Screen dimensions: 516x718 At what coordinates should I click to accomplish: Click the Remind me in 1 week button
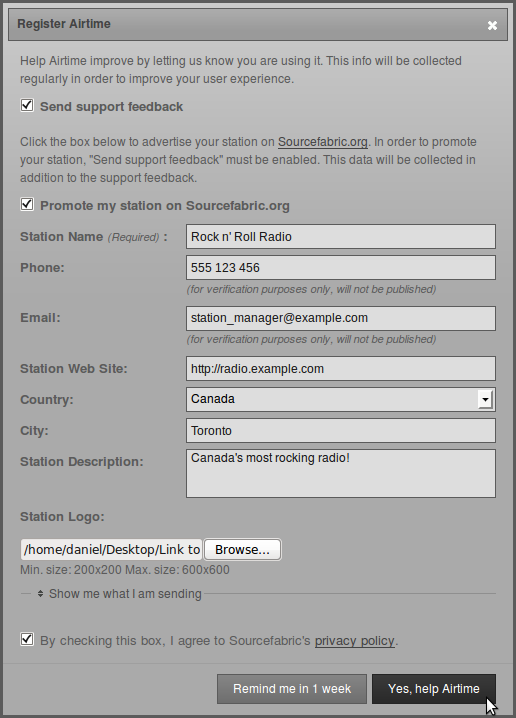292,689
